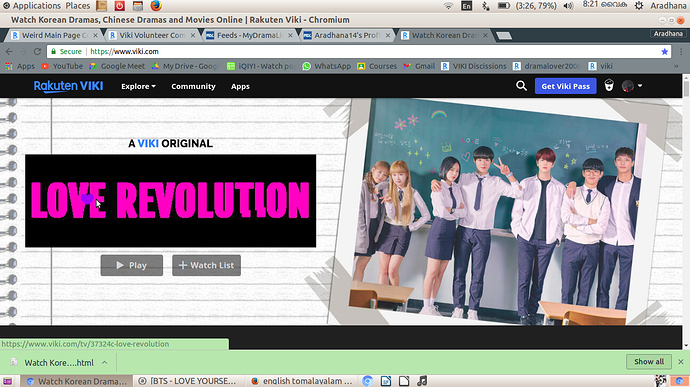Open the WhatsApp bookmark
Image resolution: width=690 pixels, height=387 pixels.
tap(327, 66)
